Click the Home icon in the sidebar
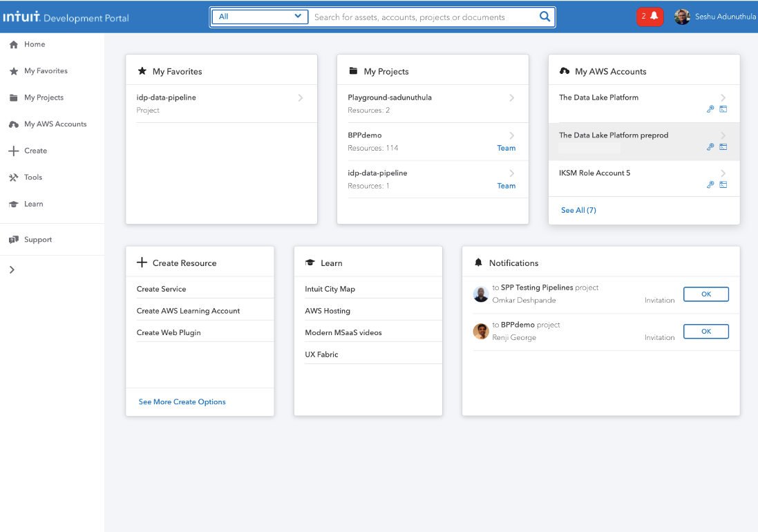The image size is (758, 532). coord(14,44)
